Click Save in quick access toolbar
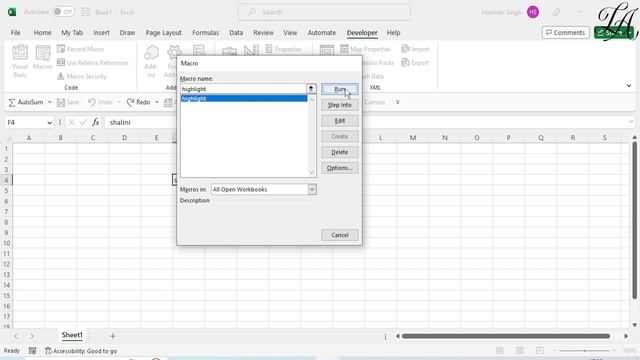640x360 pixels. [x=68, y=102]
